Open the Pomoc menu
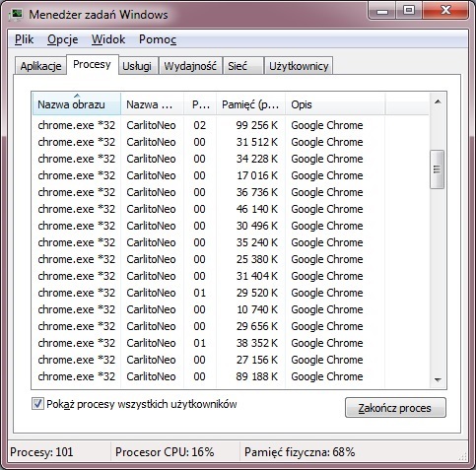476x470 pixels. (x=158, y=39)
